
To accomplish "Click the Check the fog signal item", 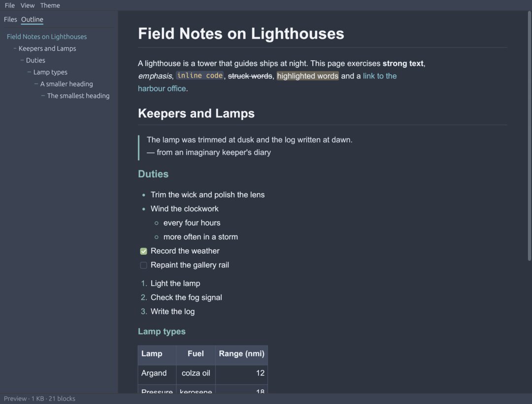I will click(x=186, y=298).
